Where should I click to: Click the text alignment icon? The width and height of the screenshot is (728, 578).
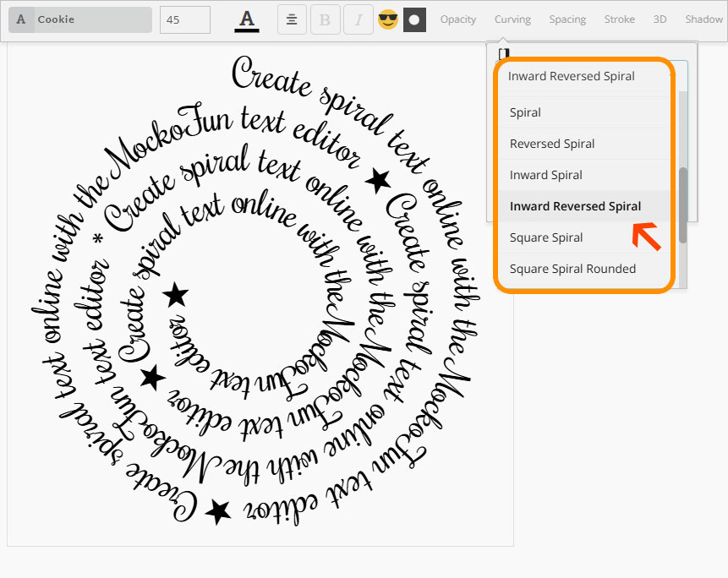(x=292, y=19)
